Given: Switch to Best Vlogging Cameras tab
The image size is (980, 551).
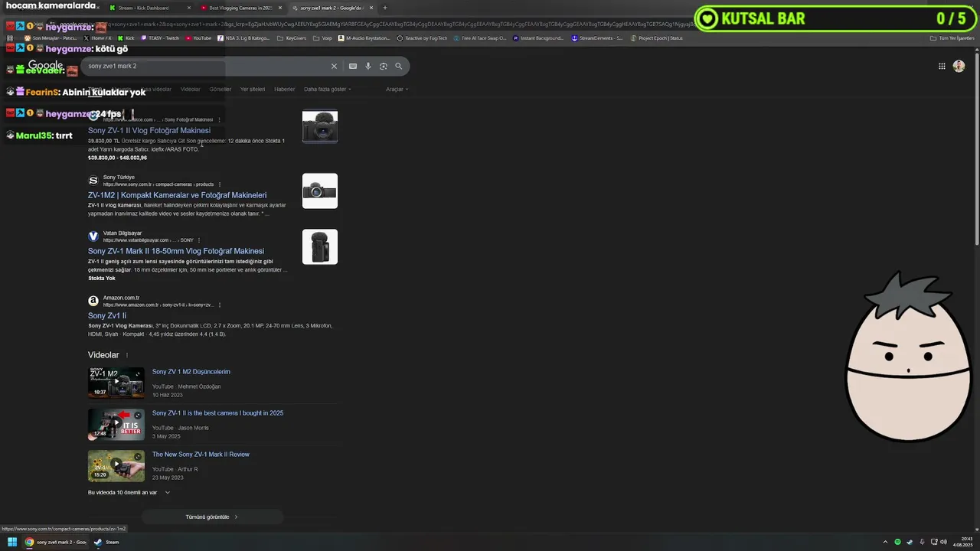Looking at the screenshot, I should point(240,8).
